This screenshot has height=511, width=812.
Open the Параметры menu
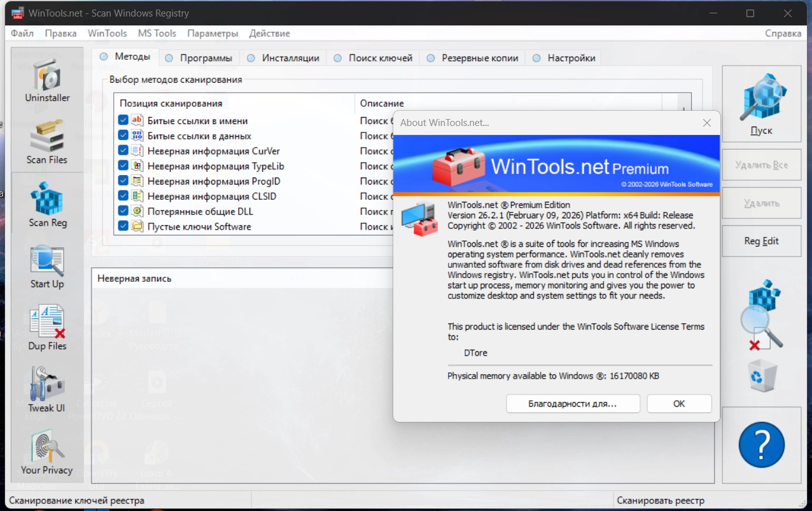click(213, 33)
